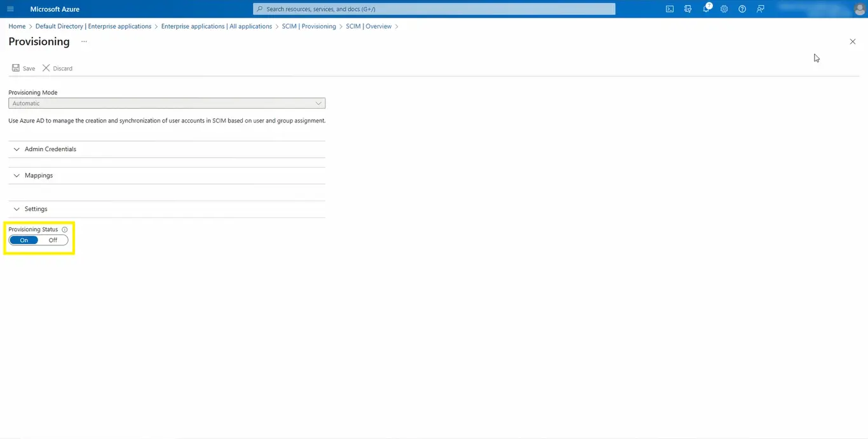Click the Provisioning Mode label

click(x=33, y=93)
